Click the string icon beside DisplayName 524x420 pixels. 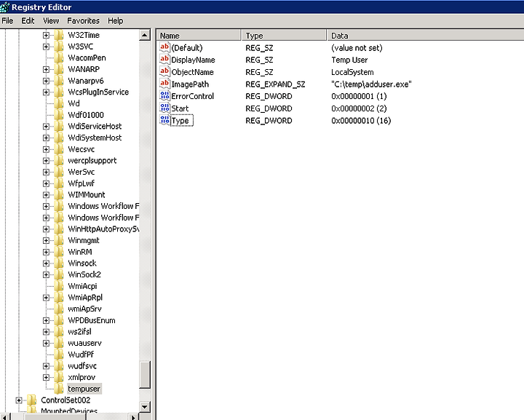164,60
